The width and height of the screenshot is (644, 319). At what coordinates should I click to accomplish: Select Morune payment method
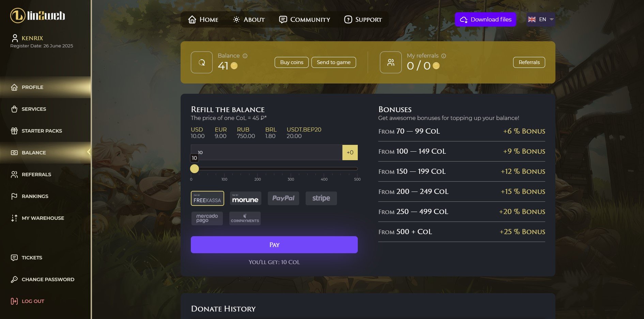coord(245,198)
